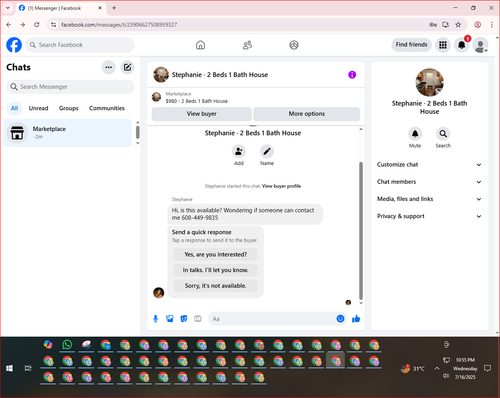Image resolution: width=500 pixels, height=398 pixels.
Task: Open the Windows Start menu
Action: pyautogui.click(x=9, y=368)
